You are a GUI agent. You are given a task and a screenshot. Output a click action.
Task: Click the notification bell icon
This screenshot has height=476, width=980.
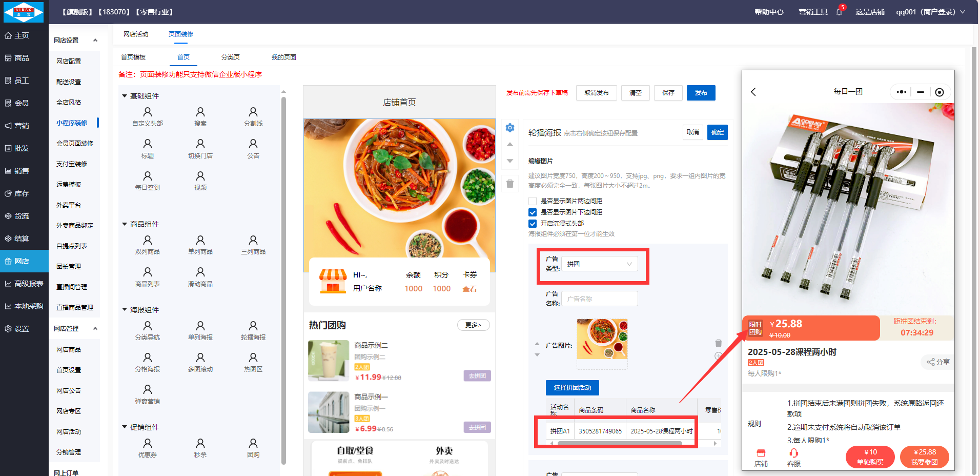pyautogui.click(x=839, y=12)
